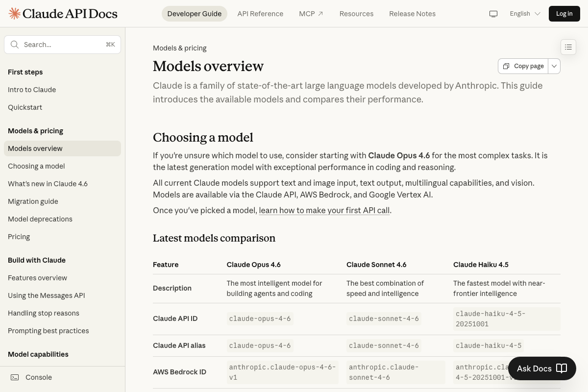
Task: Click anthropic.claude-opus-4-6-v1 Bedrock ID
Action: (283, 372)
